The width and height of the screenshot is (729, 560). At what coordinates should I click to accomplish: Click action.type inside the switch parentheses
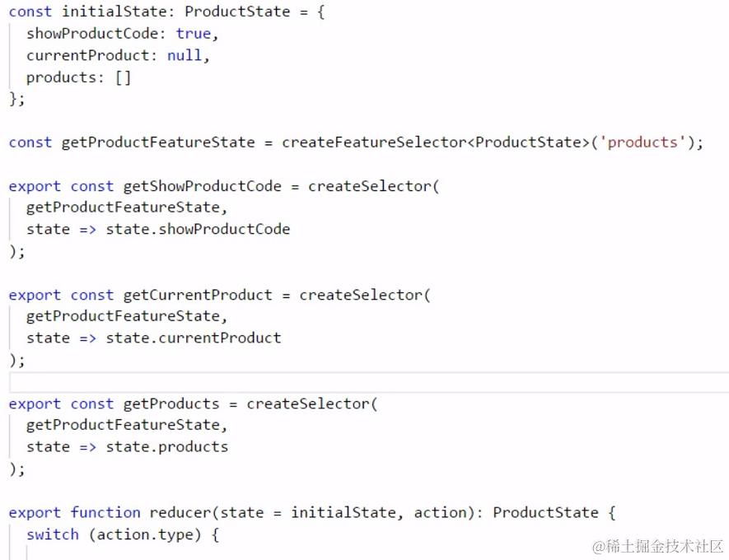(145, 534)
